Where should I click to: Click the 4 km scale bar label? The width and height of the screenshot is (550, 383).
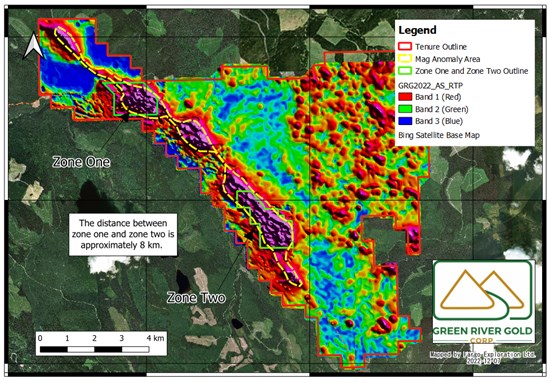point(155,338)
